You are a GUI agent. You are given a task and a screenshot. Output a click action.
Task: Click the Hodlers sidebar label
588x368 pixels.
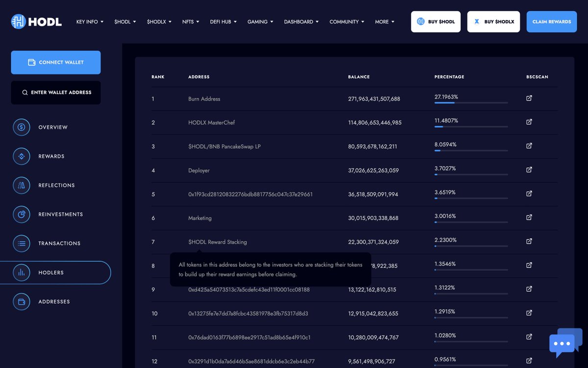pos(51,273)
